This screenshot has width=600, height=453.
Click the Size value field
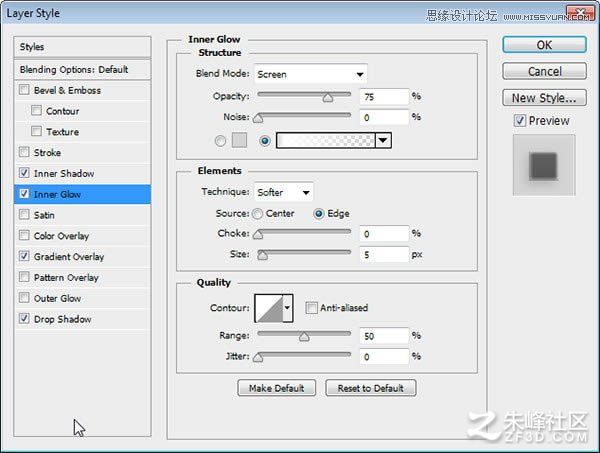click(x=384, y=254)
